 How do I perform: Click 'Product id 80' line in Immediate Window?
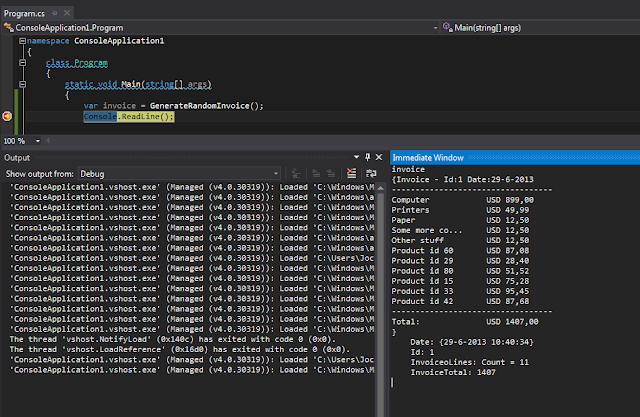point(460,271)
